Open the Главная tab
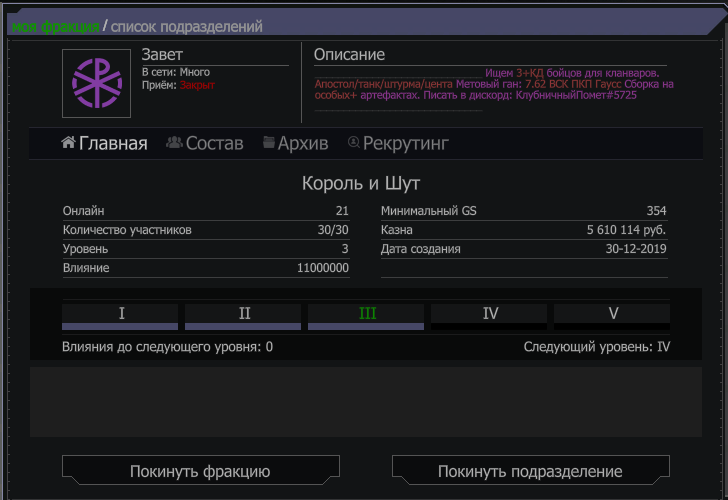Image resolution: width=728 pixels, height=500 pixels. (x=113, y=143)
